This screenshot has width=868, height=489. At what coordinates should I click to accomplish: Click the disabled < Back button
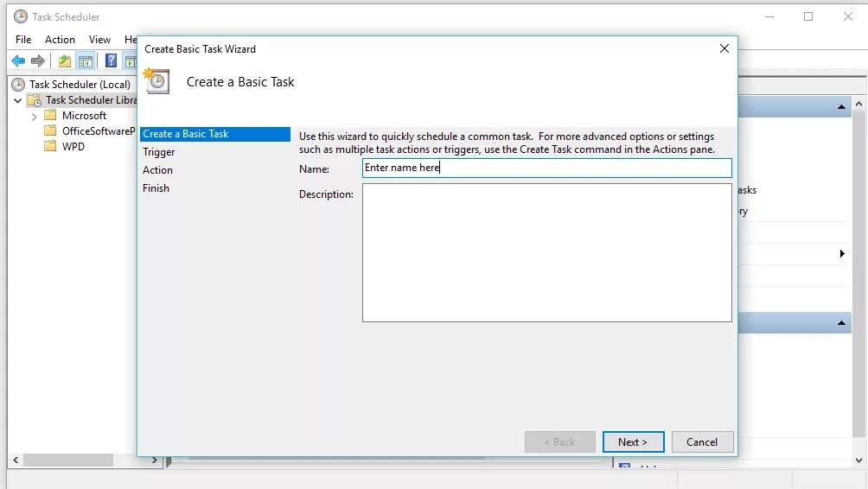click(559, 442)
